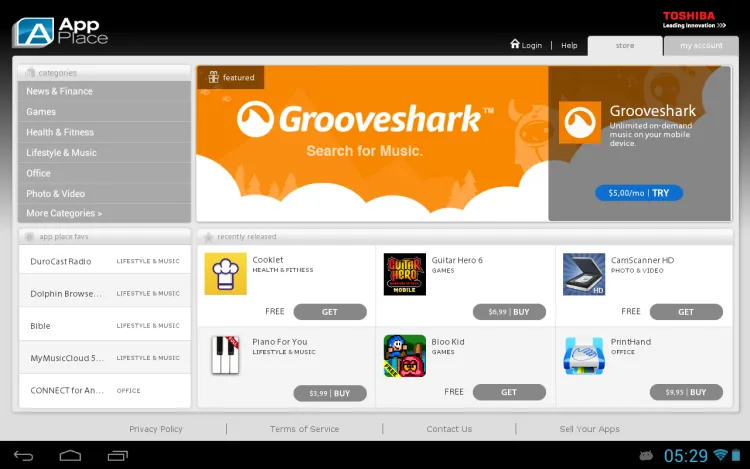Click the Grooveshark icon in gray panel
This screenshot has height=469, width=750.
coord(580,122)
